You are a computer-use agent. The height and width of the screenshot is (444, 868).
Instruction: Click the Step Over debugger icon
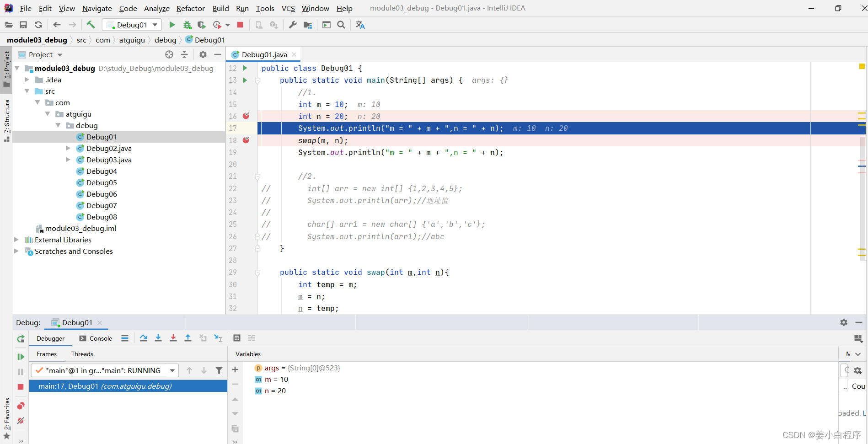coord(144,338)
